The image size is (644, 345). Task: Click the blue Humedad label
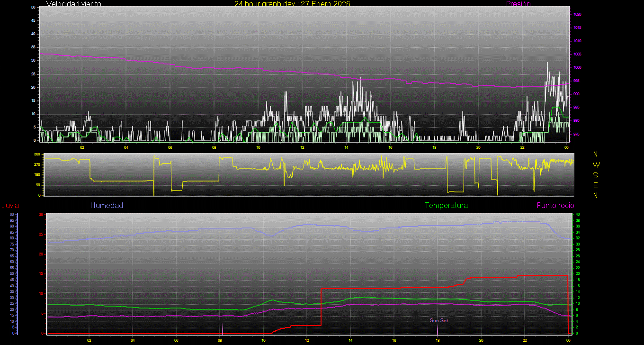(x=107, y=206)
